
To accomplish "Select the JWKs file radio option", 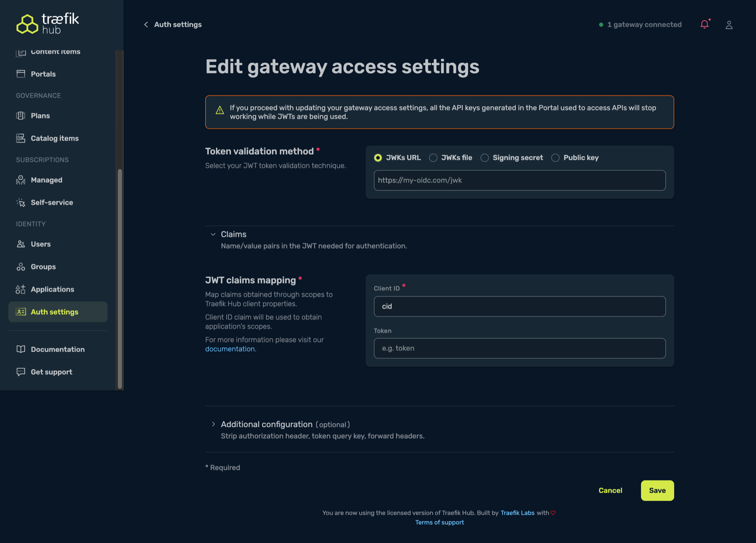I will click(433, 158).
